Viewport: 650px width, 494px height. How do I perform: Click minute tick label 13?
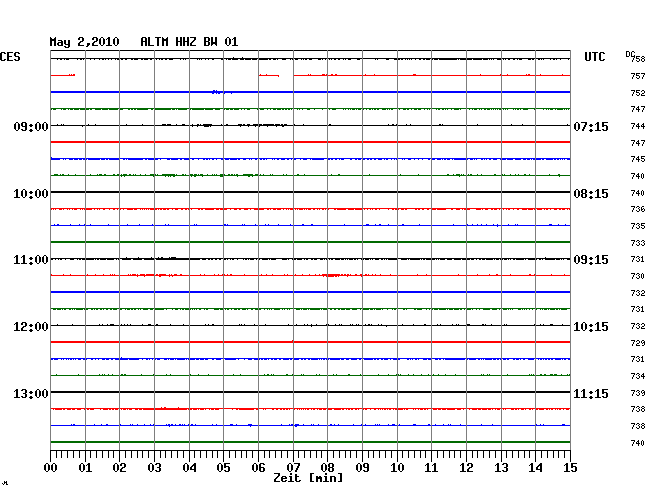[501, 468]
